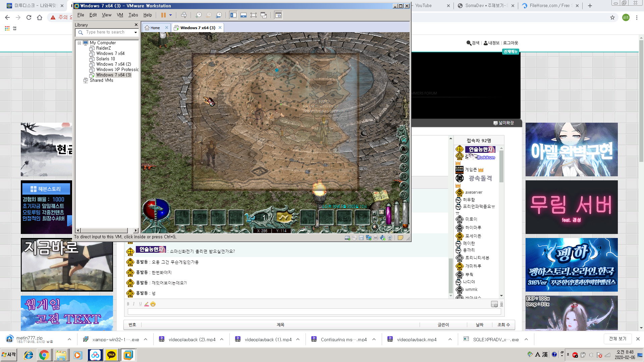Open the library search dropdown arrow
The height and width of the screenshot is (362, 644).
(136, 33)
